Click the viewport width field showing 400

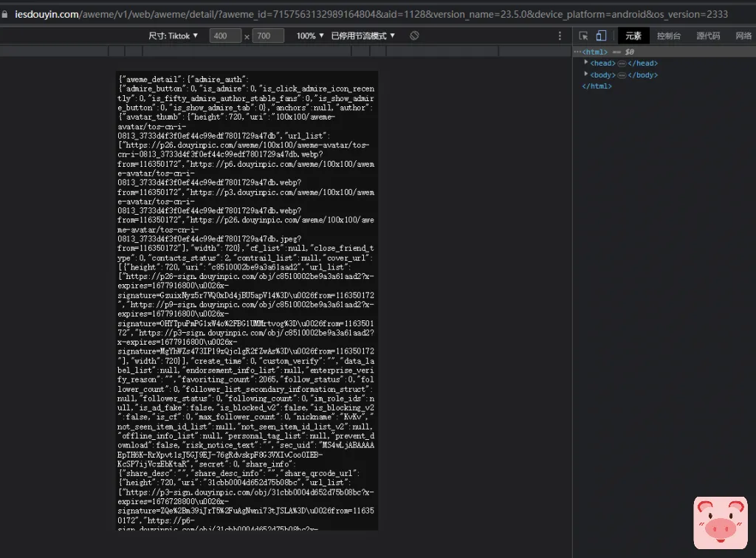(225, 35)
